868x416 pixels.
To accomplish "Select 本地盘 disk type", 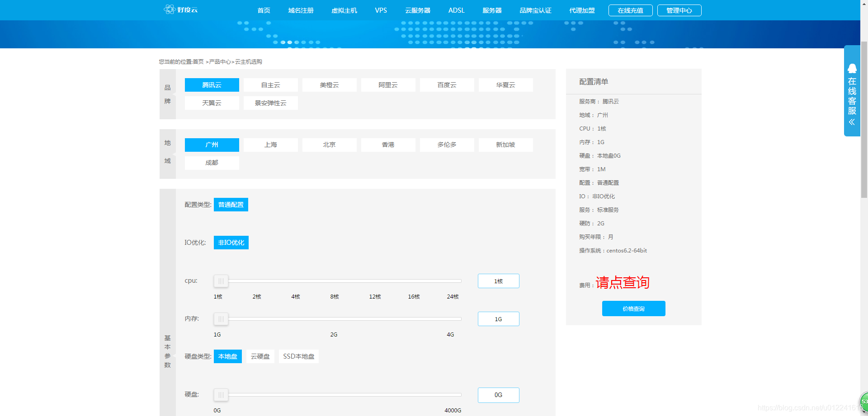I will tap(227, 356).
